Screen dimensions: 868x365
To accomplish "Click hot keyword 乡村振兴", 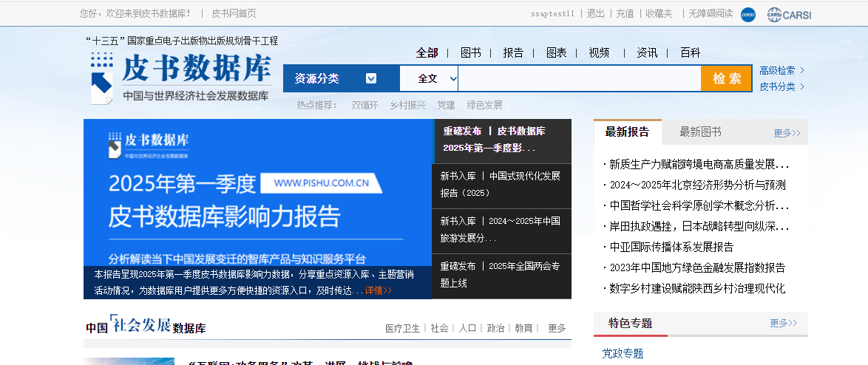I will tap(408, 105).
